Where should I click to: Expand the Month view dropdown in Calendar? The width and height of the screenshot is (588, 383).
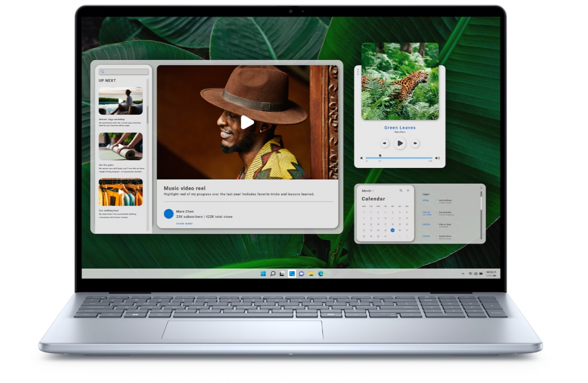pyautogui.click(x=368, y=191)
